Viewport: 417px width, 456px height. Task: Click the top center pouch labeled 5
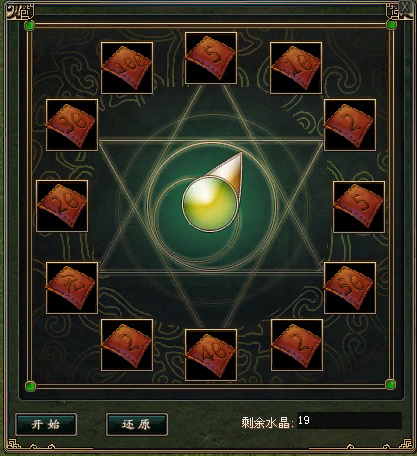(x=211, y=58)
